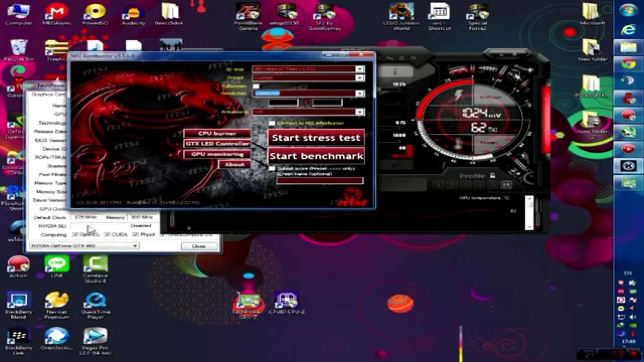Open the PowerISO desktop shortcut
The image size is (644, 362).
[95, 14]
